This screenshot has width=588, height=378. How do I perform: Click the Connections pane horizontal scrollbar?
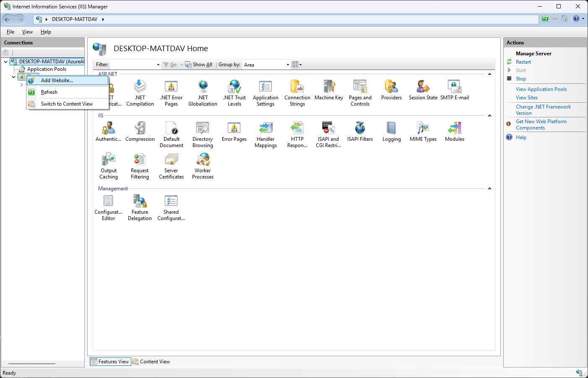32,364
